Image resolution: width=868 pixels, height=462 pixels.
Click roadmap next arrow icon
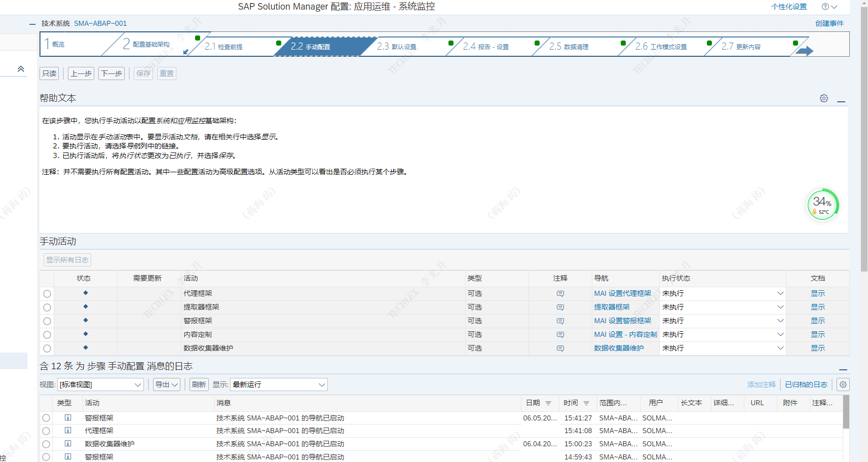pyautogui.click(x=805, y=51)
